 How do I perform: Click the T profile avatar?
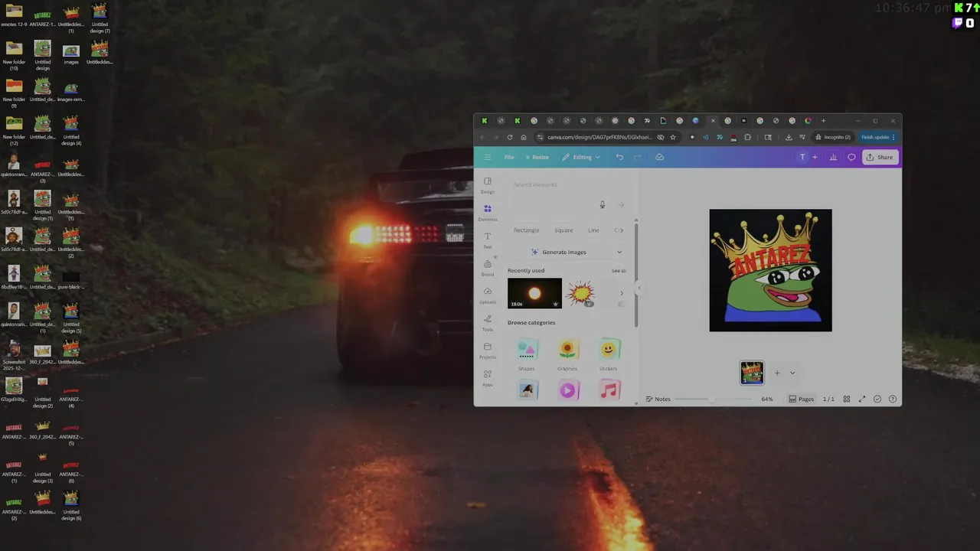(802, 157)
